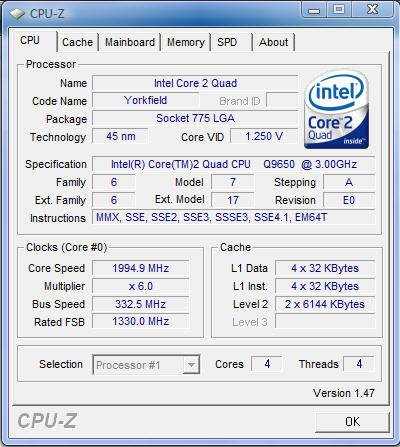Viewport: 400px width, 447px height.
Task: Click the Level 2 value 2 x 6144 KBytes
Action: pos(325,304)
